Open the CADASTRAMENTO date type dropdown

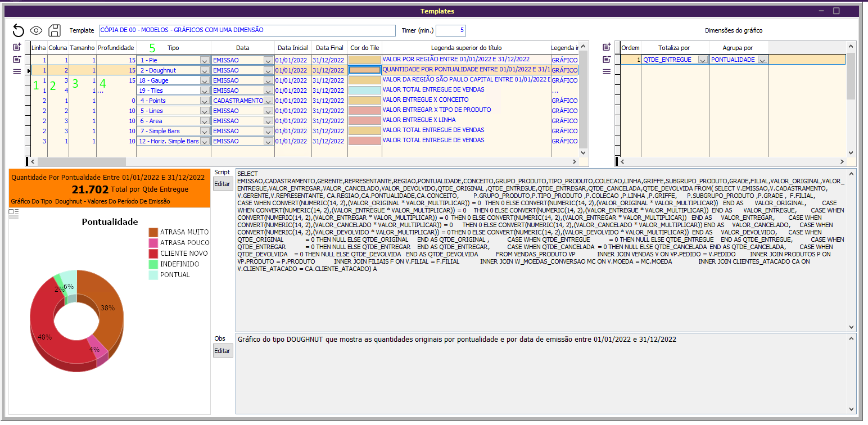point(268,101)
